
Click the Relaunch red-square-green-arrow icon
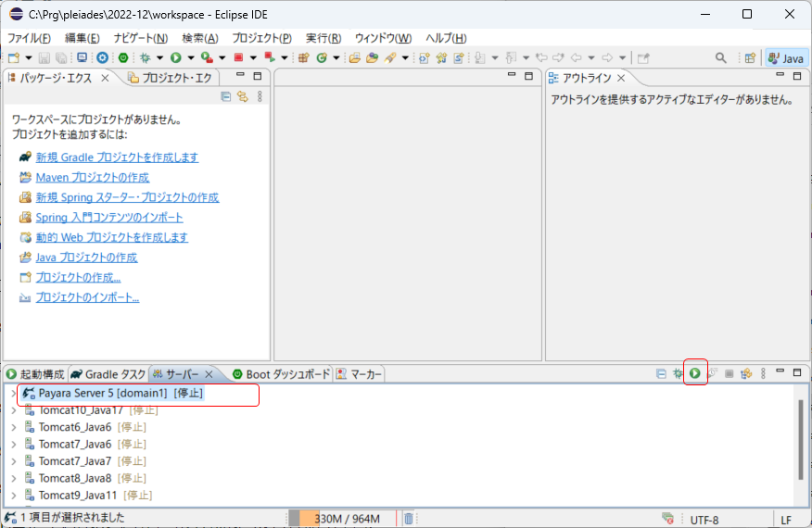[270, 57]
